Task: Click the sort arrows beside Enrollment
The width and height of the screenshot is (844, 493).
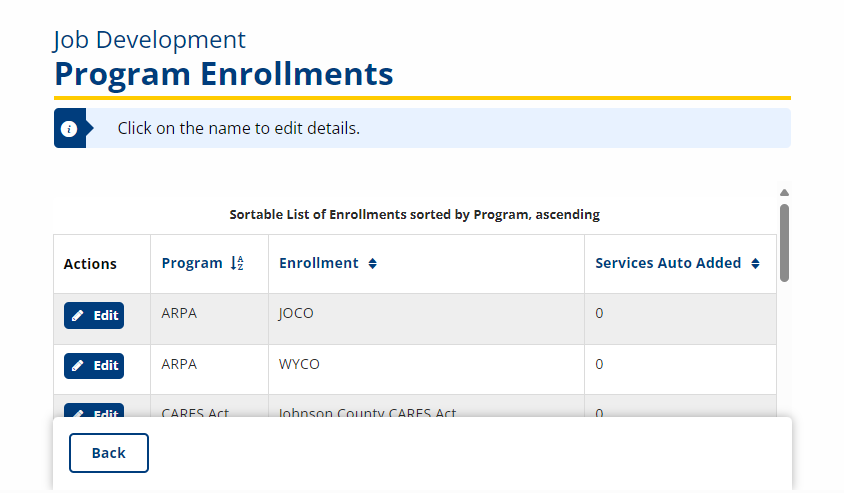Action: coord(372,264)
